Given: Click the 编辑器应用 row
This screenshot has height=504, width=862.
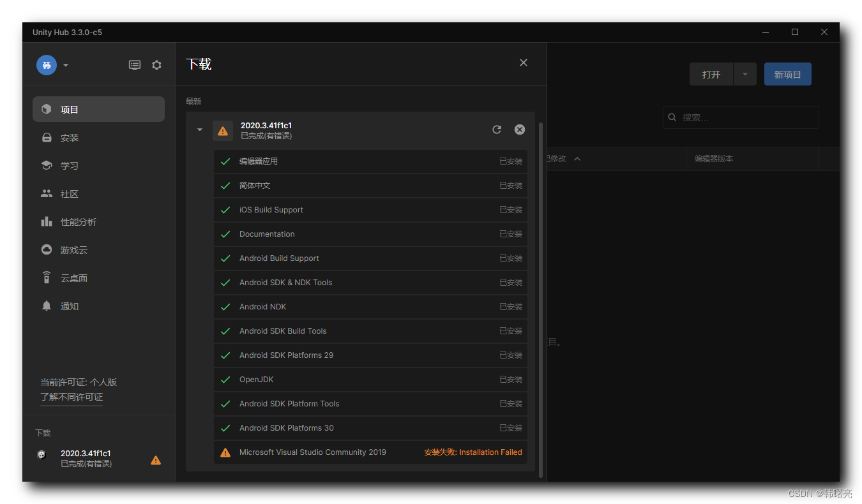Looking at the screenshot, I should click(370, 161).
